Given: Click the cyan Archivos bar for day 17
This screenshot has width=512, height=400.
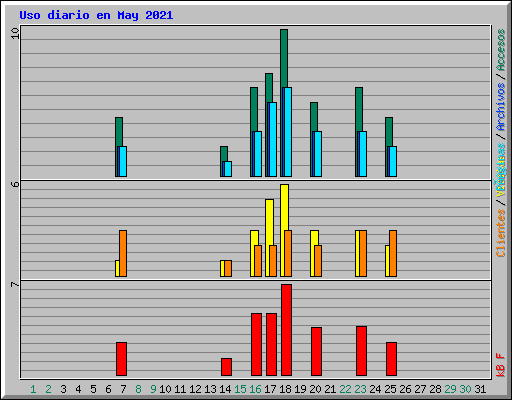Looking at the screenshot, I should point(273,139).
